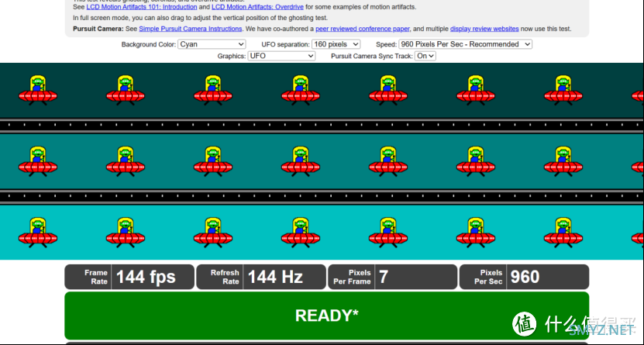Follow the display review websites link
The width and height of the screenshot is (644, 345).
coord(484,29)
